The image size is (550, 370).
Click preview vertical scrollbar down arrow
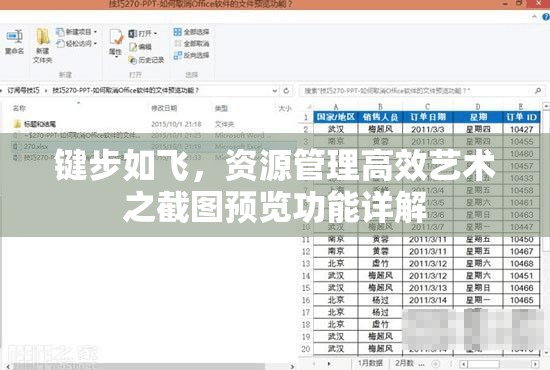pyautogui.click(x=546, y=353)
